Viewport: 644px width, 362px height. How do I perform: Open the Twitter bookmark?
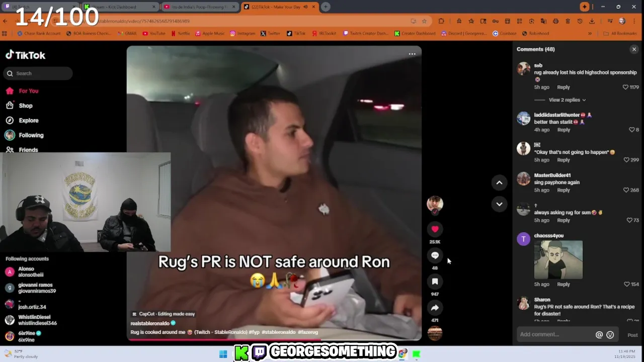click(x=270, y=34)
